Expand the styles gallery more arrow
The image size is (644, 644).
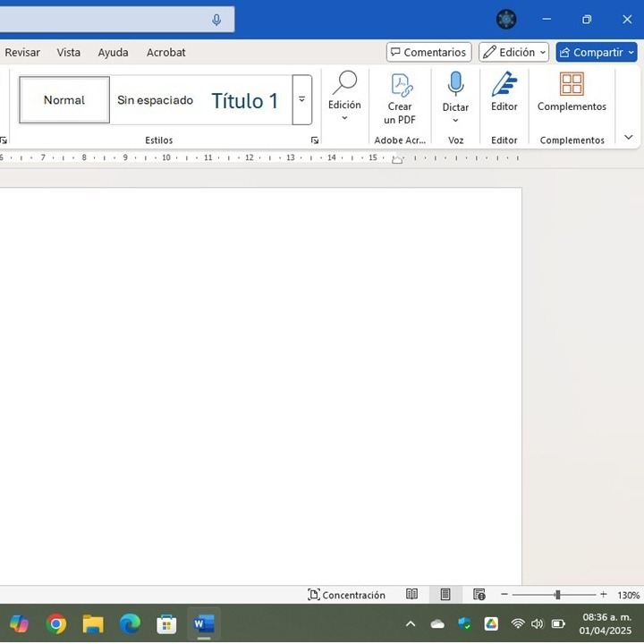(302, 99)
